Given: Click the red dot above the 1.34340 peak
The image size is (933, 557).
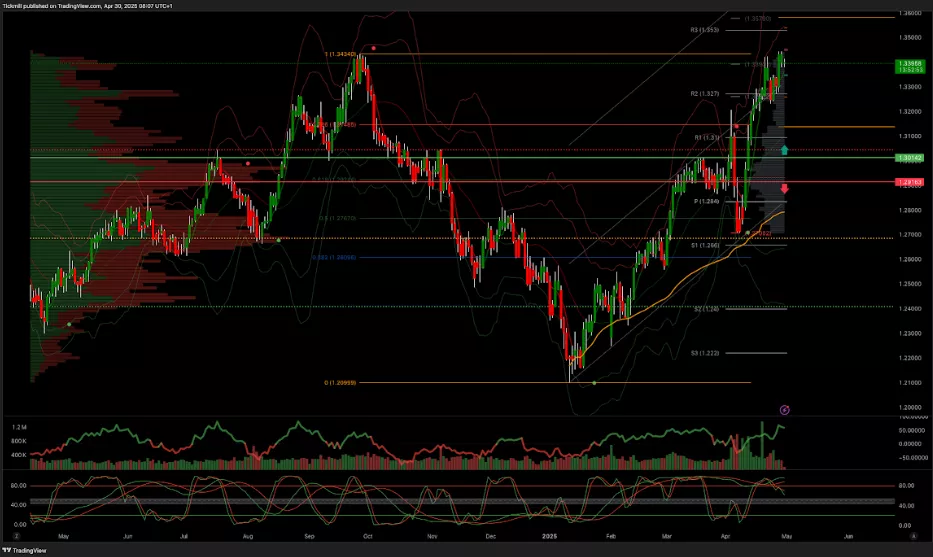Looking at the screenshot, I should (374, 47).
